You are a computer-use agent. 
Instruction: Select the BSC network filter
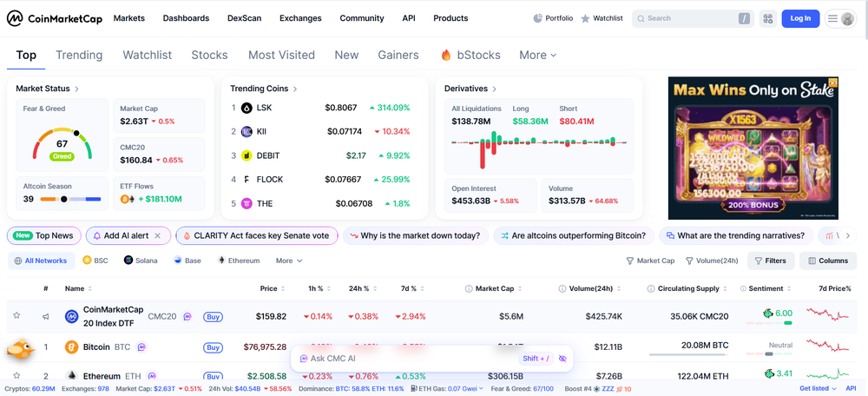(95, 261)
